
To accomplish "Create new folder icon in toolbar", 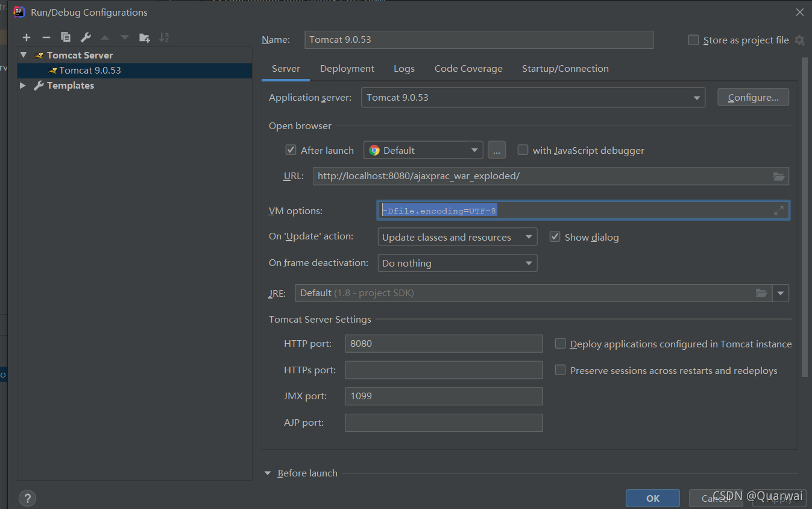I will (145, 37).
